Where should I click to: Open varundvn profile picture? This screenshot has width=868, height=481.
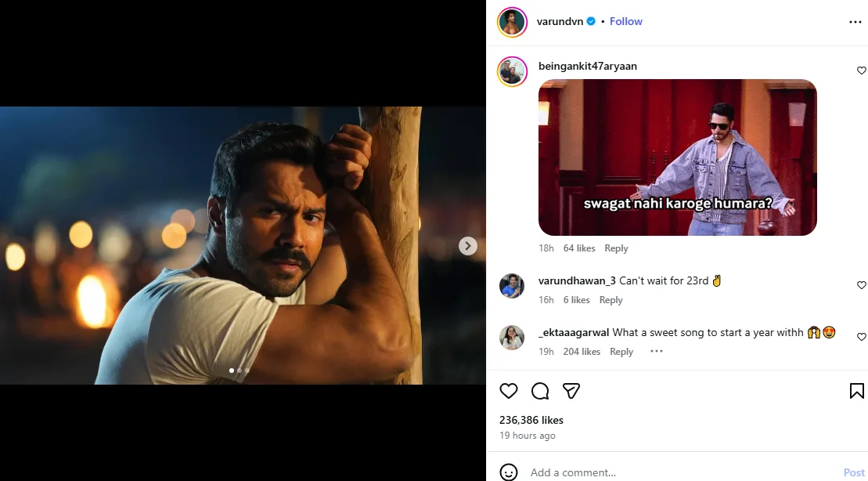512,22
